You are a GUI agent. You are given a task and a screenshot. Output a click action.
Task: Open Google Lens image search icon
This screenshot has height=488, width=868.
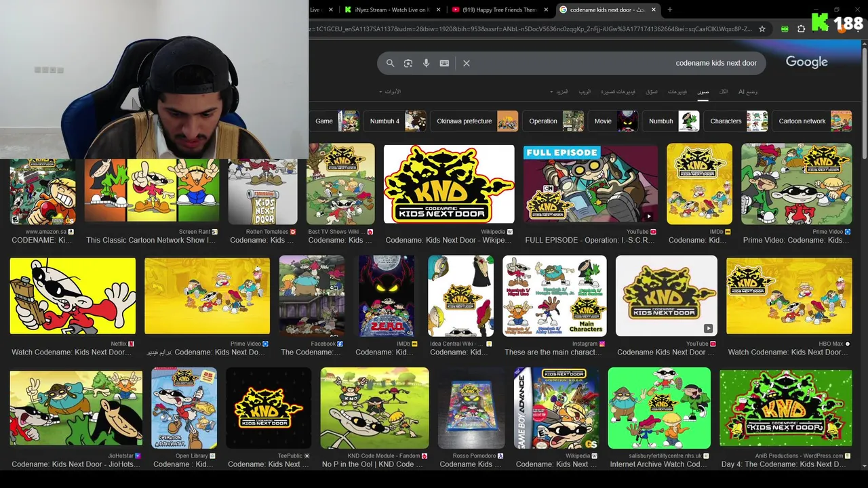pos(408,63)
